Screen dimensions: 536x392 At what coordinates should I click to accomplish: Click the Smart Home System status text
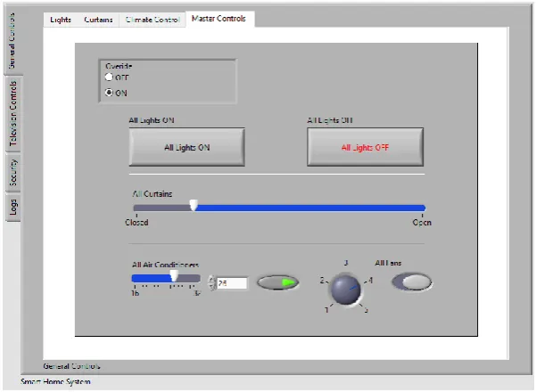click(x=55, y=381)
